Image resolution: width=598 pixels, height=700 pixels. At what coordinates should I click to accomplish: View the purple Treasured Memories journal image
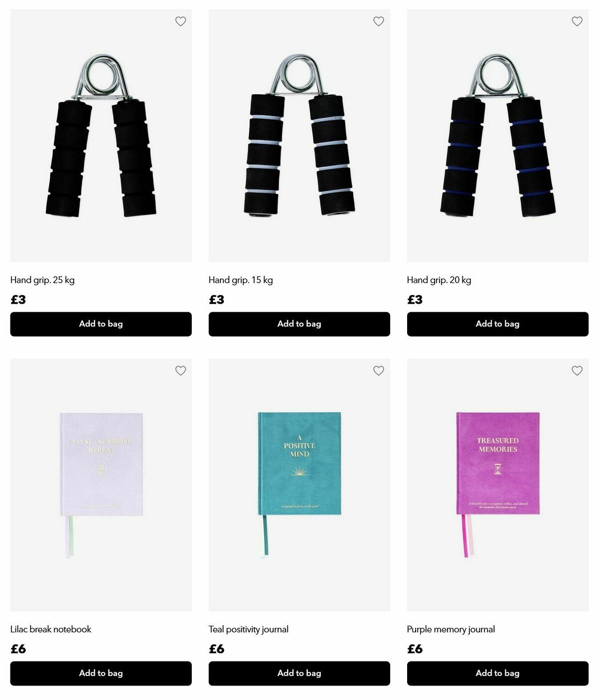pyautogui.click(x=498, y=485)
